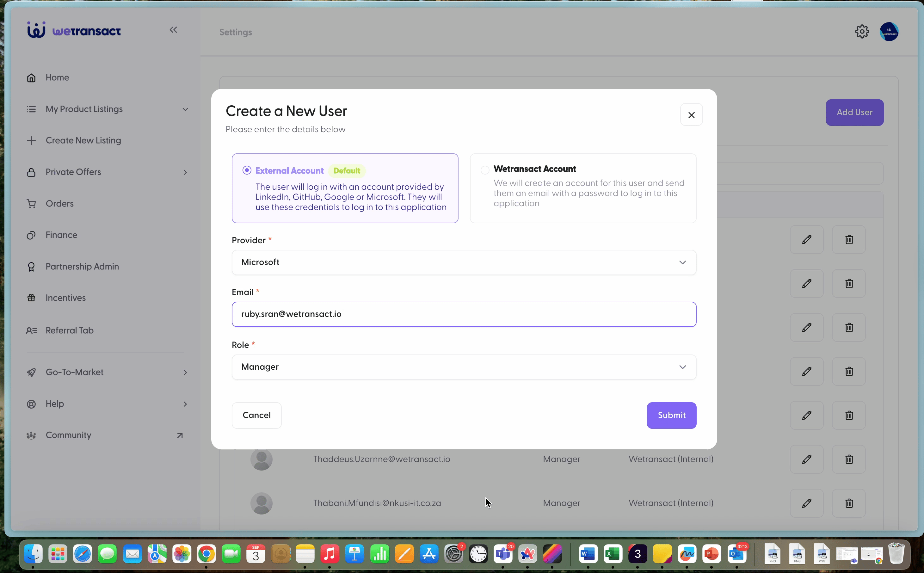Click the Home icon in the sidebar
Screen dimensions: 924x573
click(x=31, y=78)
